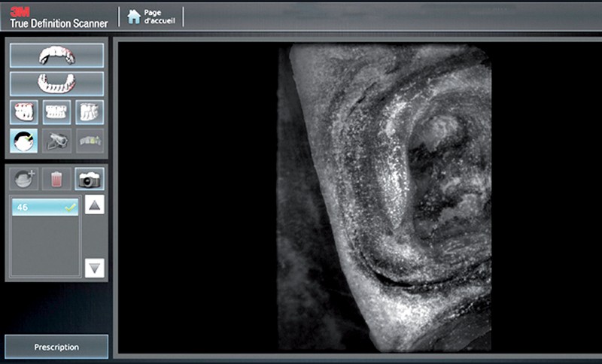Click the home house icon
The height and width of the screenshot is (364, 602).
coord(134,17)
